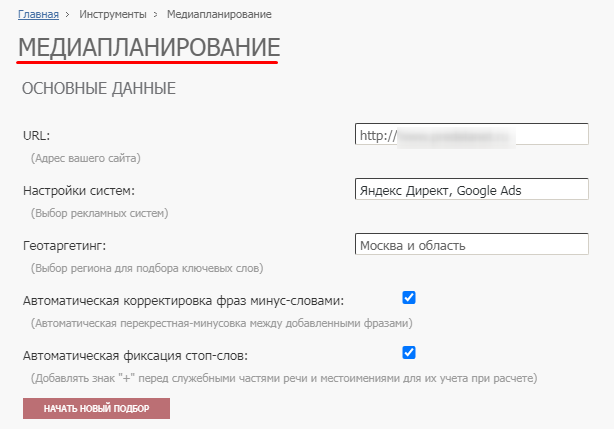Click the Главная breadcrumb link

(x=38, y=15)
